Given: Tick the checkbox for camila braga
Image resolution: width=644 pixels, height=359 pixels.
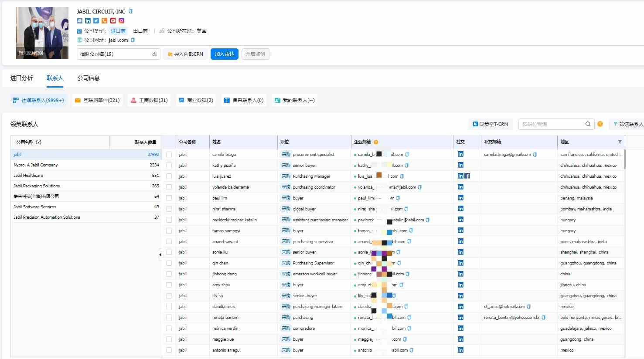Looking at the screenshot, I should (169, 154).
